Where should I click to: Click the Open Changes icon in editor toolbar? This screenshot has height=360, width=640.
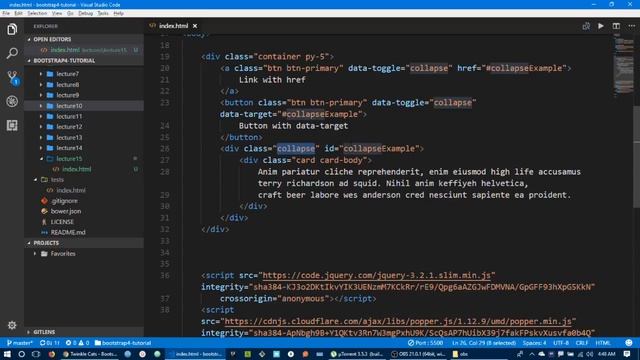pos(586,26)
